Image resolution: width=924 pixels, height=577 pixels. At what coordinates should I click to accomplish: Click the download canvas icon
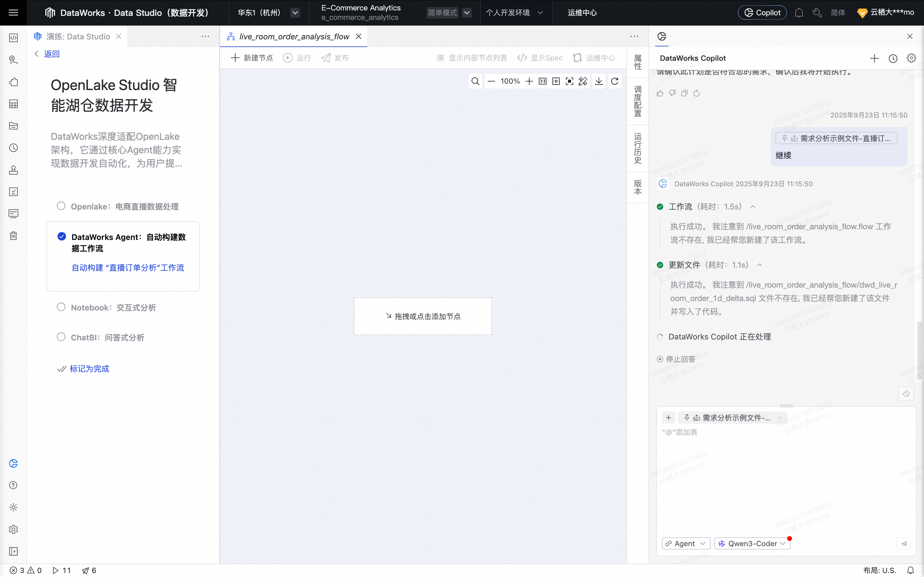click(599, 81)
